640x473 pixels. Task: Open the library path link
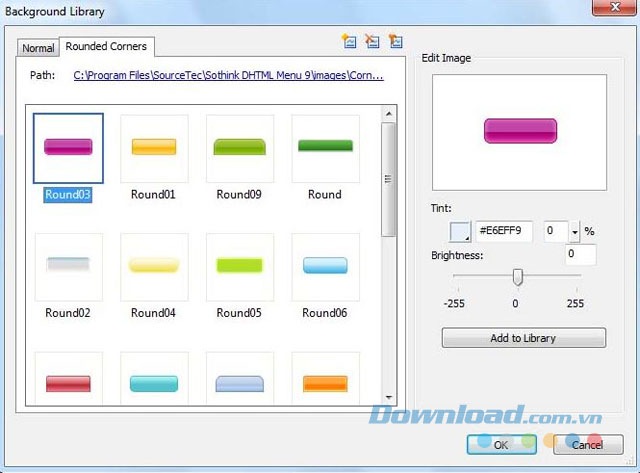pyautogui.click(x=228, y=75)
